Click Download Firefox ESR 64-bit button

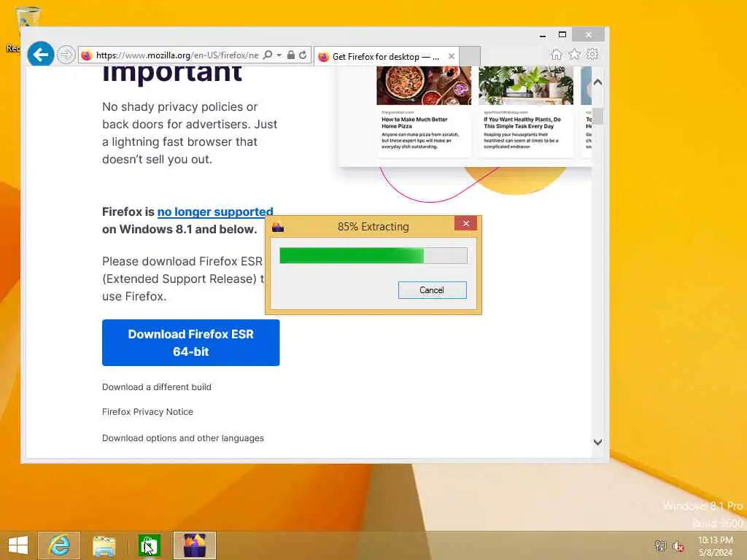[x=190, y=343]
